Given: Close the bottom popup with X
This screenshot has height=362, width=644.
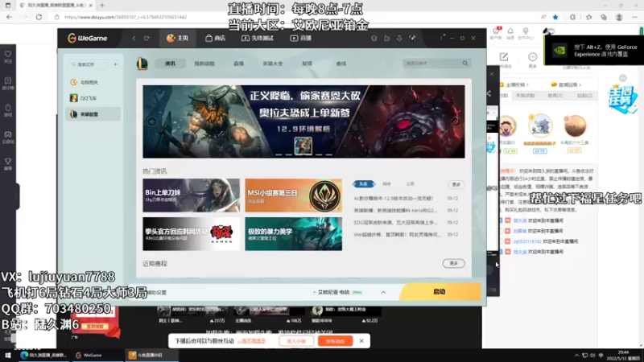Looking at the screenshot, I should [x=361, y=341].
